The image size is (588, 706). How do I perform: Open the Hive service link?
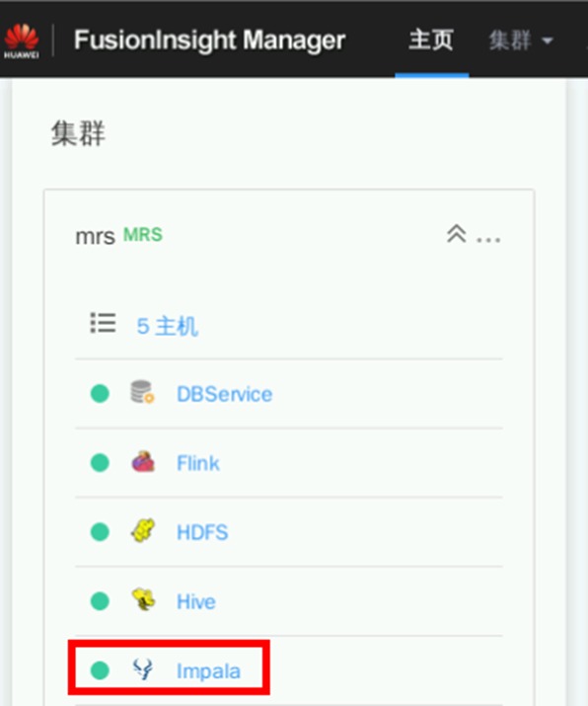[196, 602]
